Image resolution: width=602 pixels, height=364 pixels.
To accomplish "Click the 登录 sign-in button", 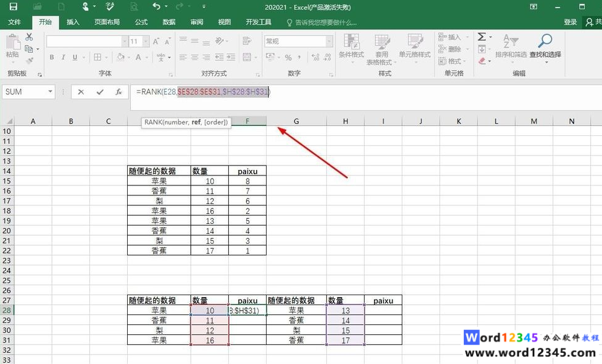I will click(x=570, y=22).
